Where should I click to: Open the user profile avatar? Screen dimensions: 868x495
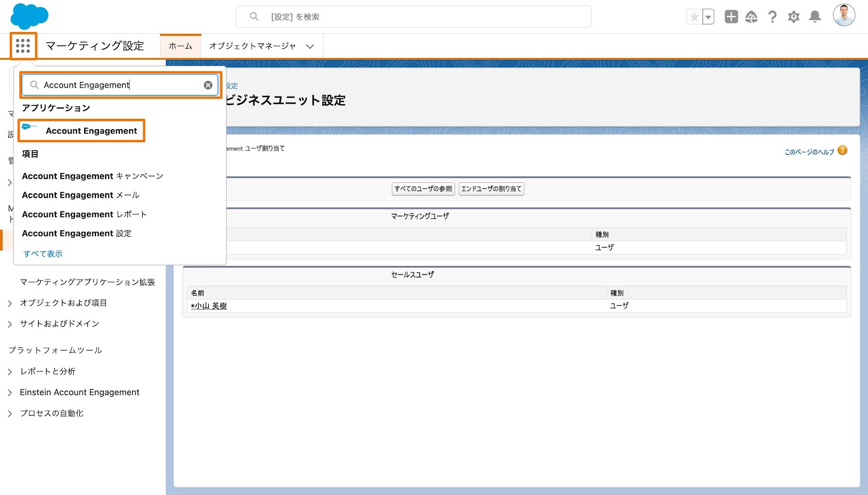(844, 15)
